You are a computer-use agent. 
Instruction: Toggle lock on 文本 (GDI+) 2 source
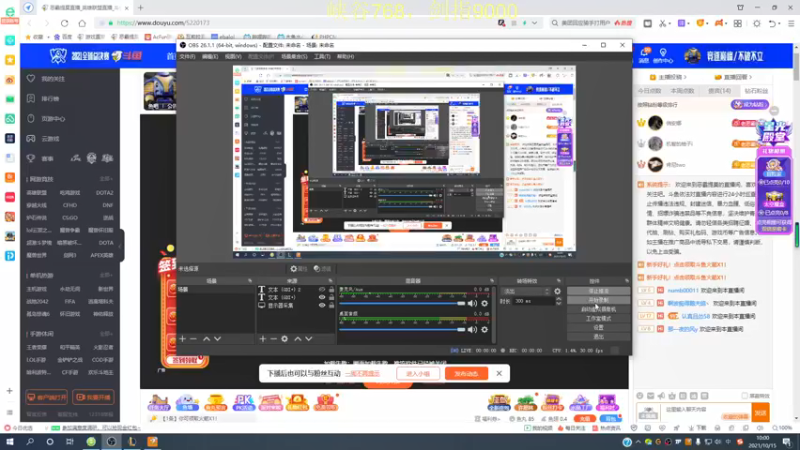click(x=331, y=289)
